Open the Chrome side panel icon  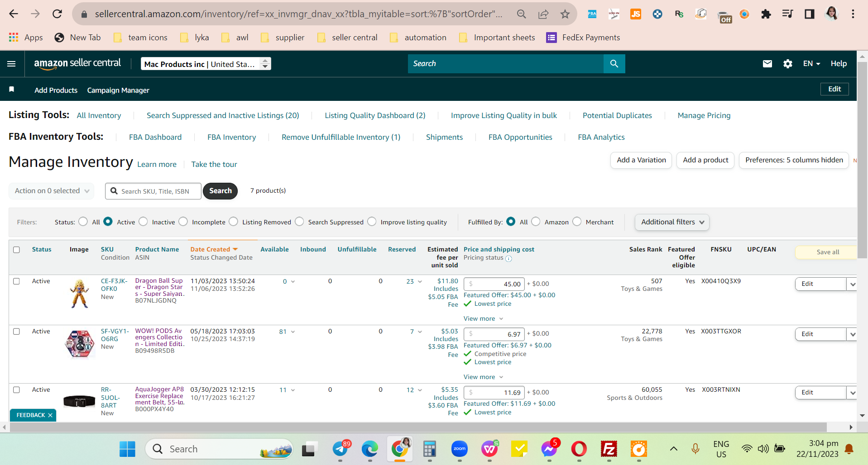[x=810, y=14]
